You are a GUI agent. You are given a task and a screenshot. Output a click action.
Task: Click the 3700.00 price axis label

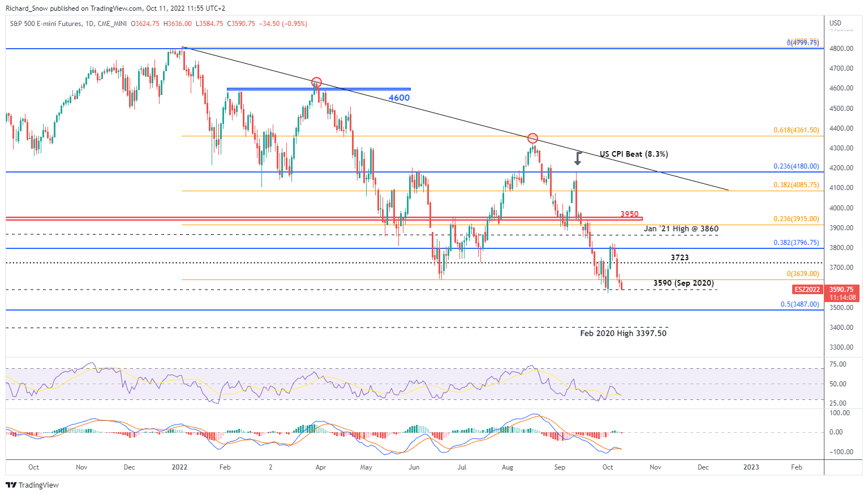[x=841, y=268]
